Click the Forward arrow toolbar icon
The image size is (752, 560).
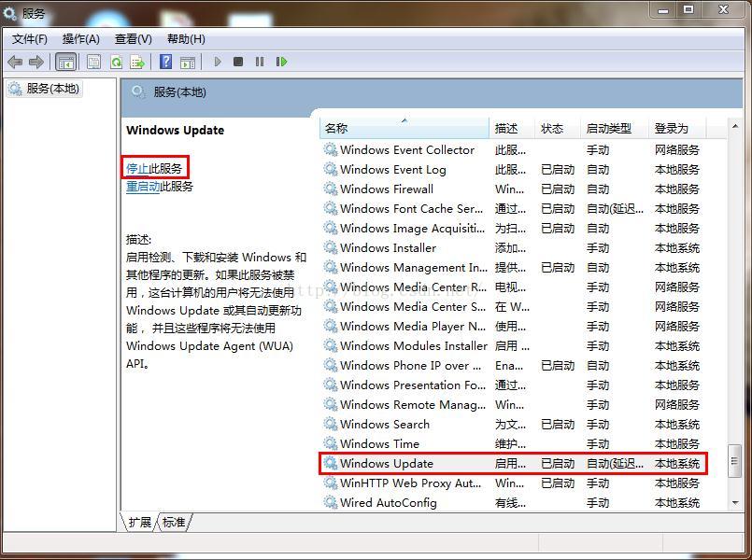click(36, 62)
